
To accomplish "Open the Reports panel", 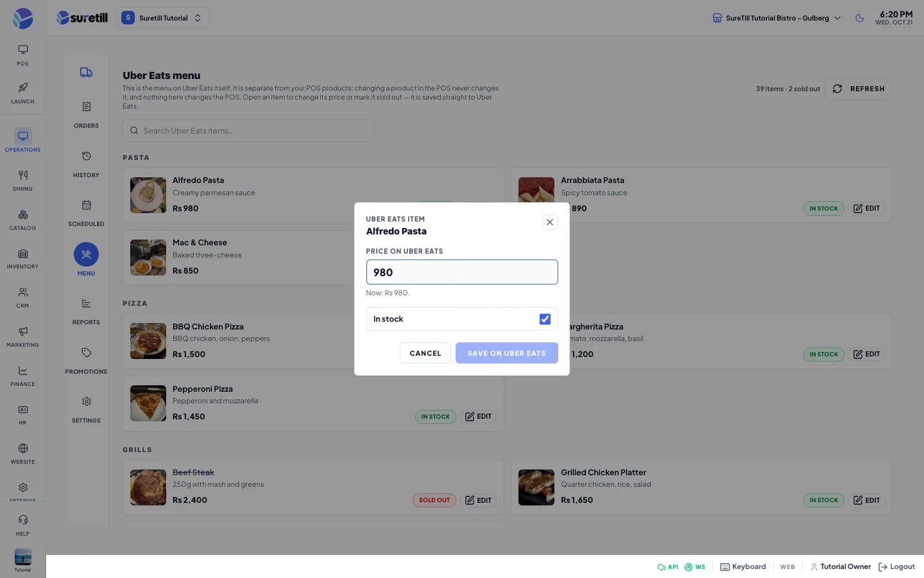I will [86, 311].
